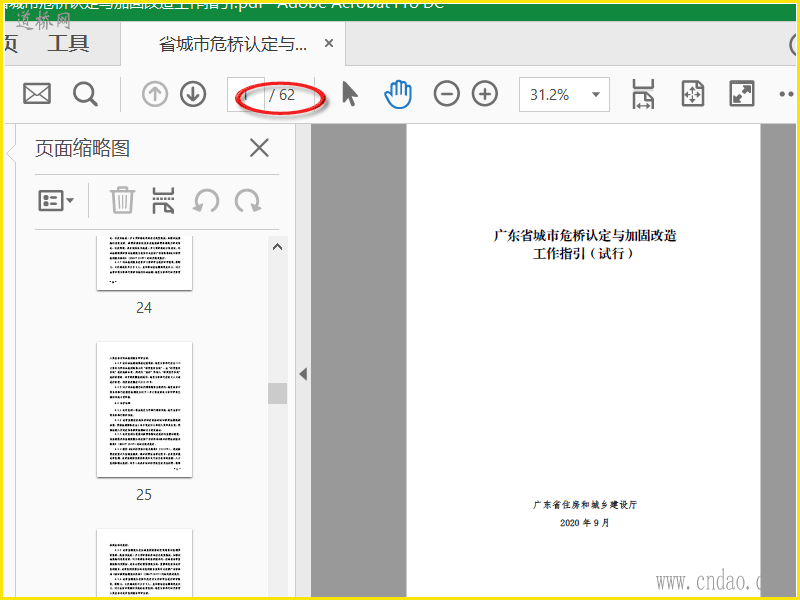Click the fit to one full page icon
Viewport: 800px width, 600px height.
point(692,94)
